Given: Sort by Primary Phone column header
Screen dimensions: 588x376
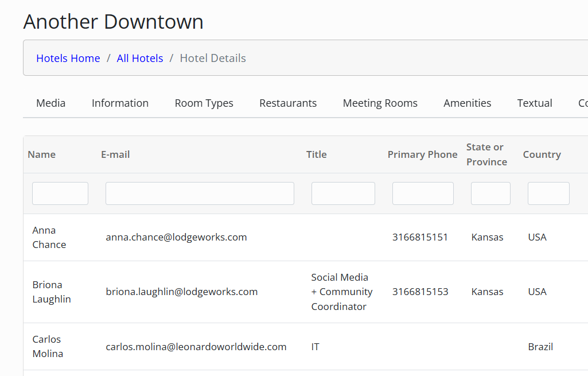Looking at the screenshot, I should click(422, 154).
